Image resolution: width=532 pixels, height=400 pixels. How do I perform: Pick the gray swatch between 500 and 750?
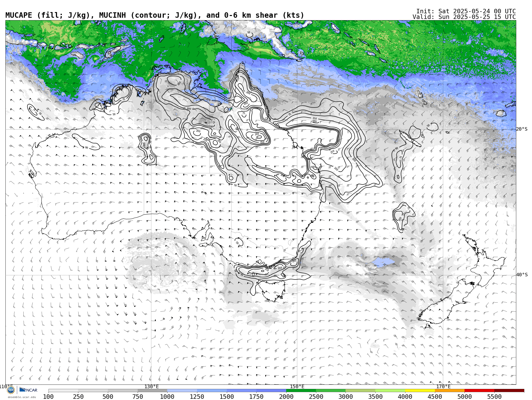pyautogui.click(x=123, y=391)
